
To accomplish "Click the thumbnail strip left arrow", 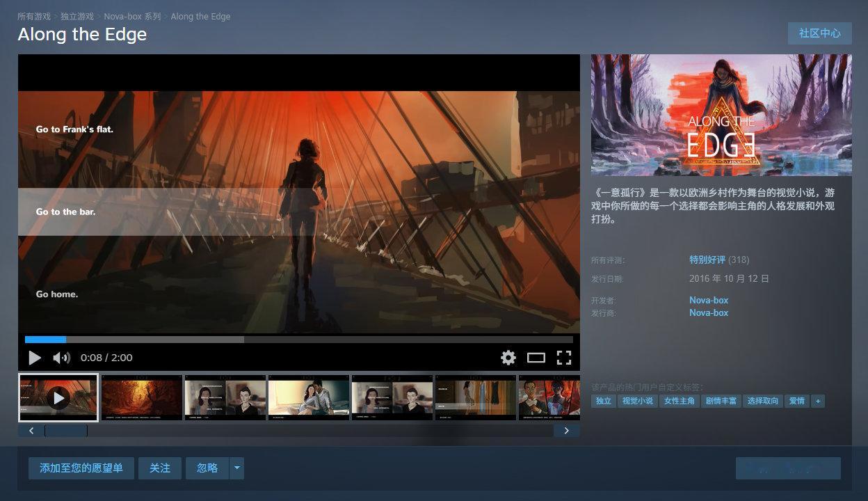I will pyautogui.click(x=31, y=431).
